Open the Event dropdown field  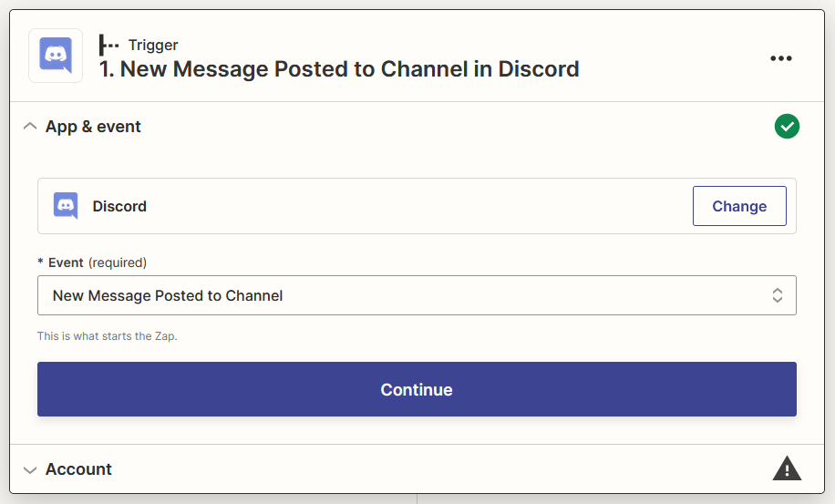(x=417, y=295)
